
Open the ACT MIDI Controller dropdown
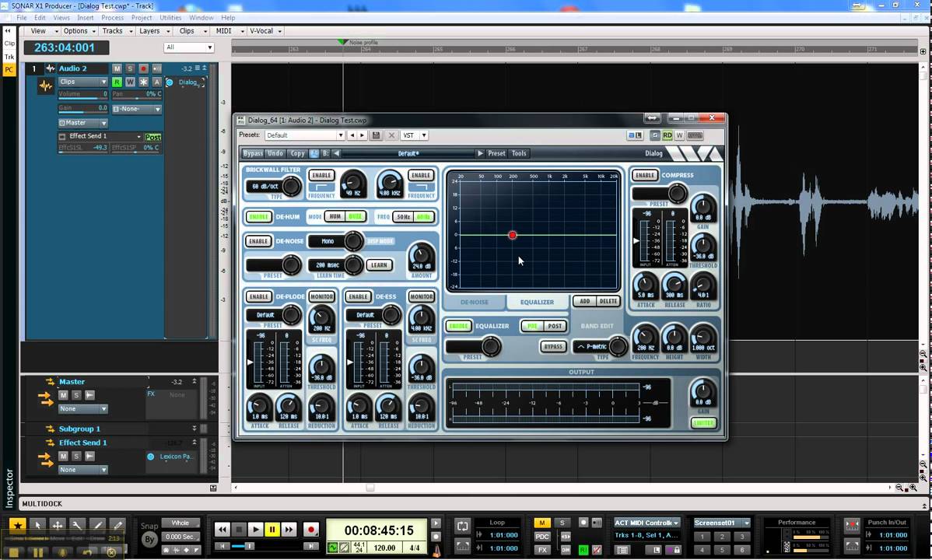pos(646,523)
